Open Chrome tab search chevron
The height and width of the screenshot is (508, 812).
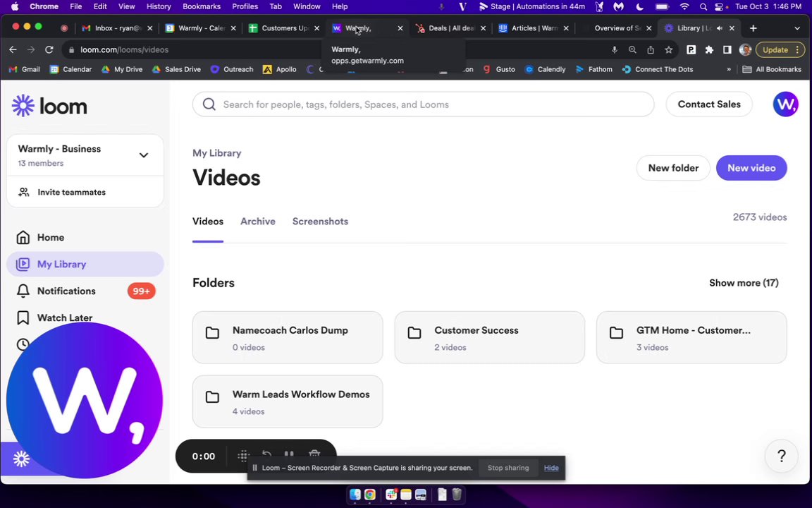797,28
